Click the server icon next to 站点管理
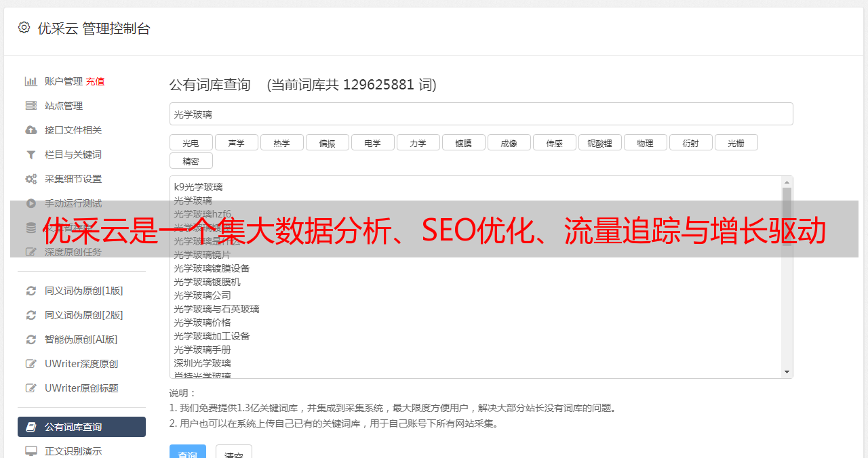The width and height of the screenshot is (868, 458). pyautogui.click(x=31, y=106)
